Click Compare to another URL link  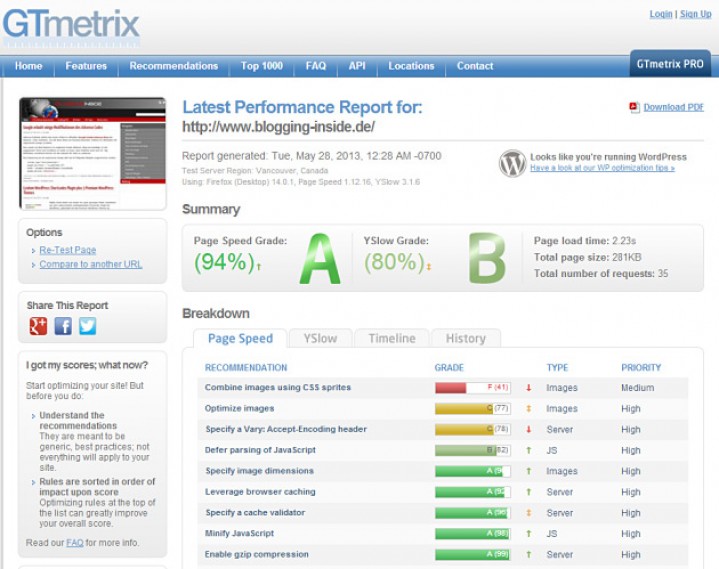[91, 264]
